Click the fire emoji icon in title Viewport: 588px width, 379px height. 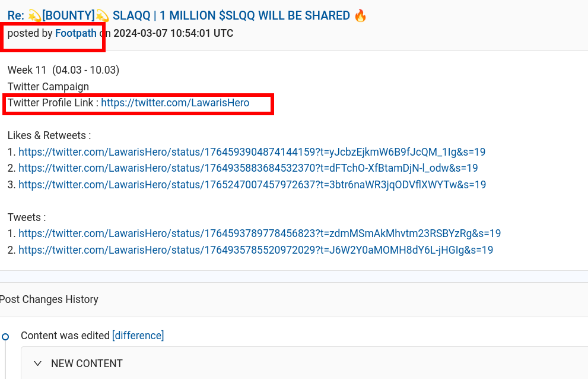tap(360, 16)
